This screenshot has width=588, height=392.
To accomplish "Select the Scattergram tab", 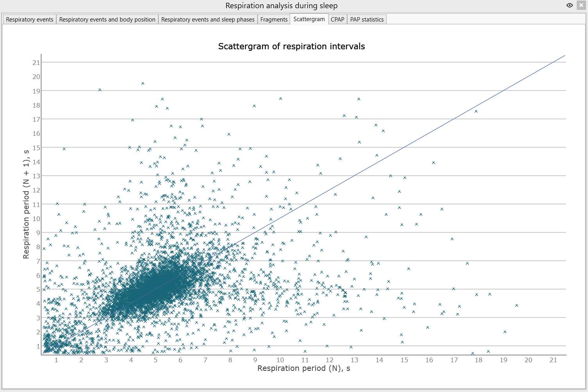I will pos(309,19).
